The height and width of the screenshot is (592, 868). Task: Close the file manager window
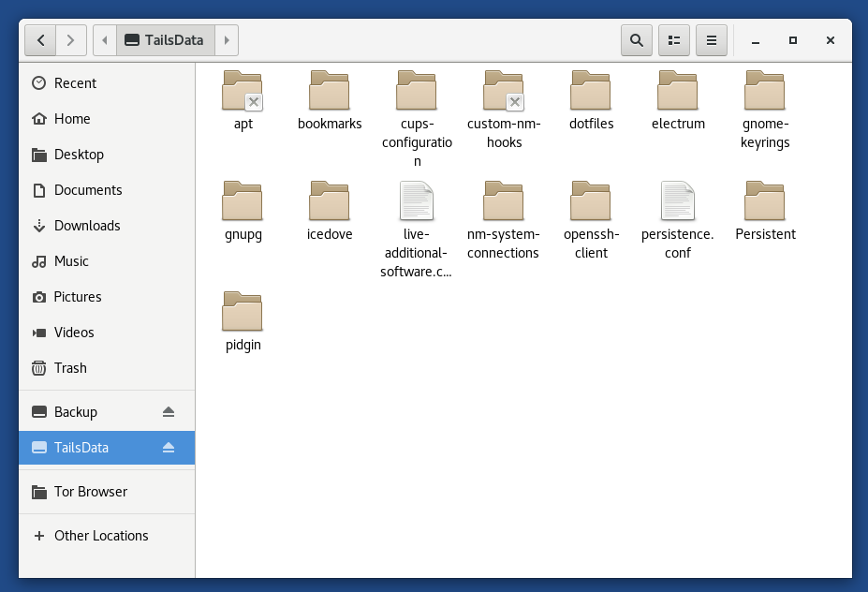pyautogui.click(x=831, y=40)
